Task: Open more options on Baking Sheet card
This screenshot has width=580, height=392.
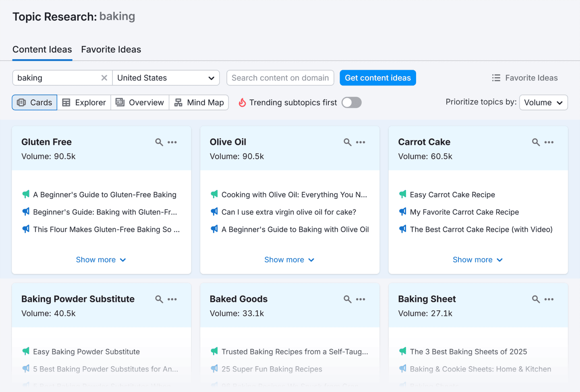Action: pyautogui.click(x=549, y=299)
